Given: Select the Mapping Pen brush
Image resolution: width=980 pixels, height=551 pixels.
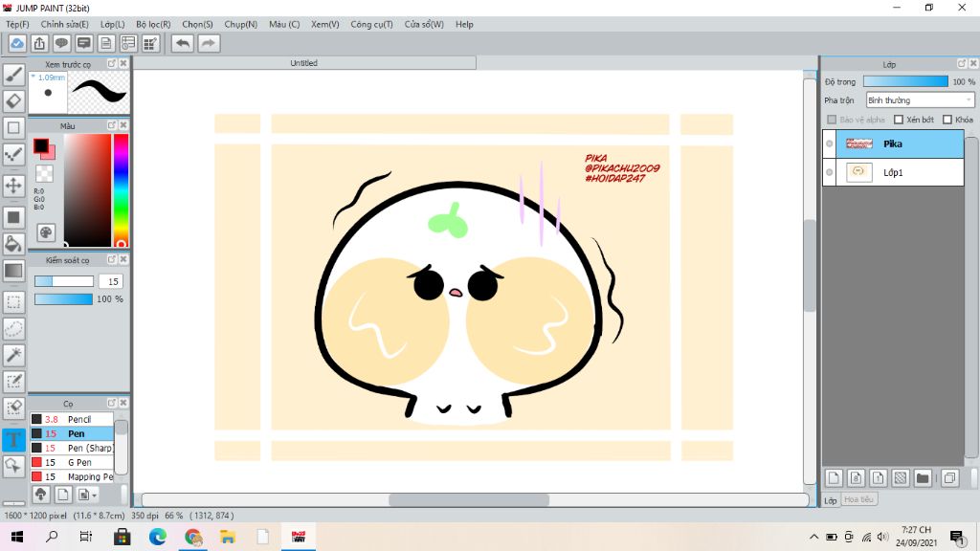Looking at the screenshot, I should (x=73, y=476).
